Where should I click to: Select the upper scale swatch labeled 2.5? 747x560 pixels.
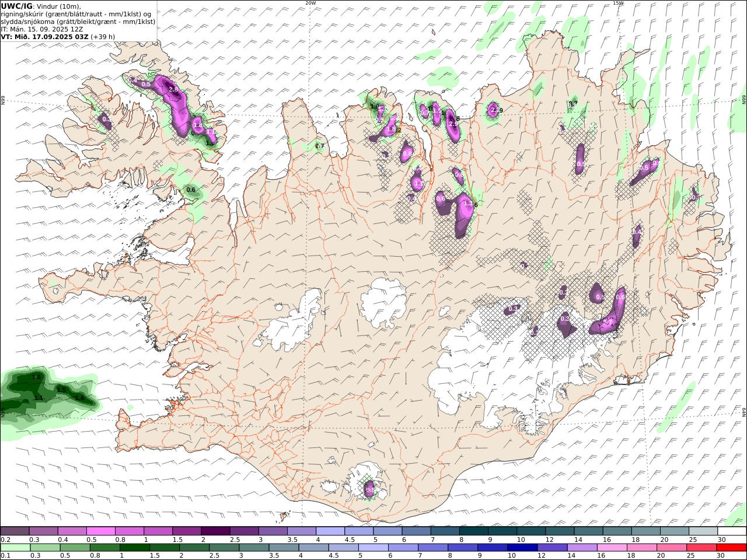[x=244, y=531]
